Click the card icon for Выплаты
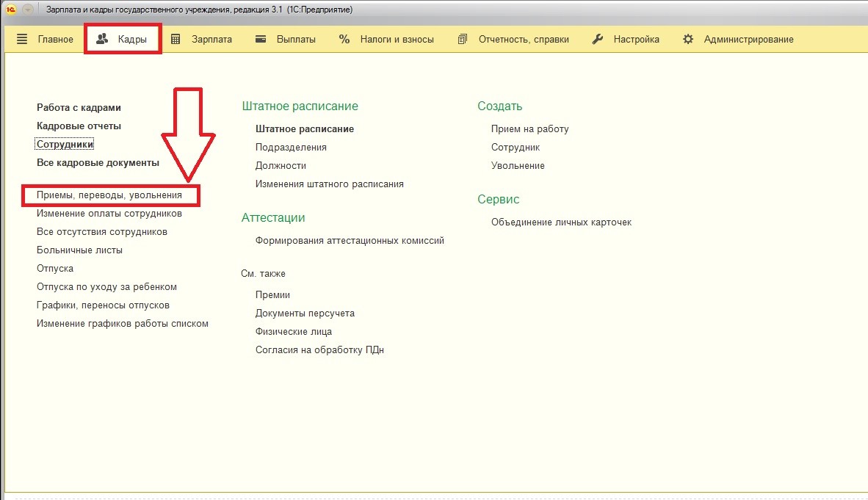The width and height of the screenshot is (868, 500). click(261, 39)
